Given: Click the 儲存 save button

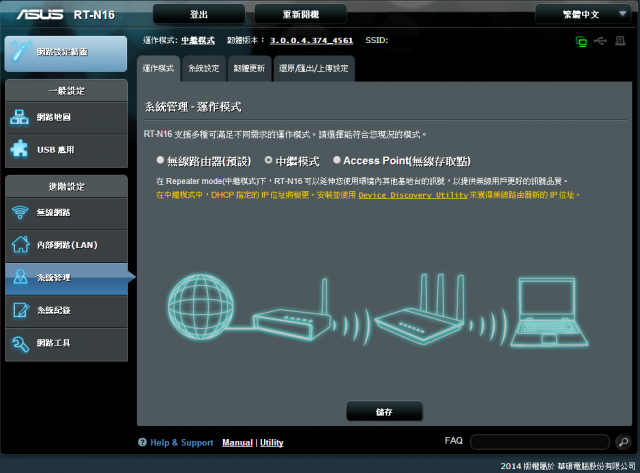Looking at the screenshot, I should [x=384, y=412].
